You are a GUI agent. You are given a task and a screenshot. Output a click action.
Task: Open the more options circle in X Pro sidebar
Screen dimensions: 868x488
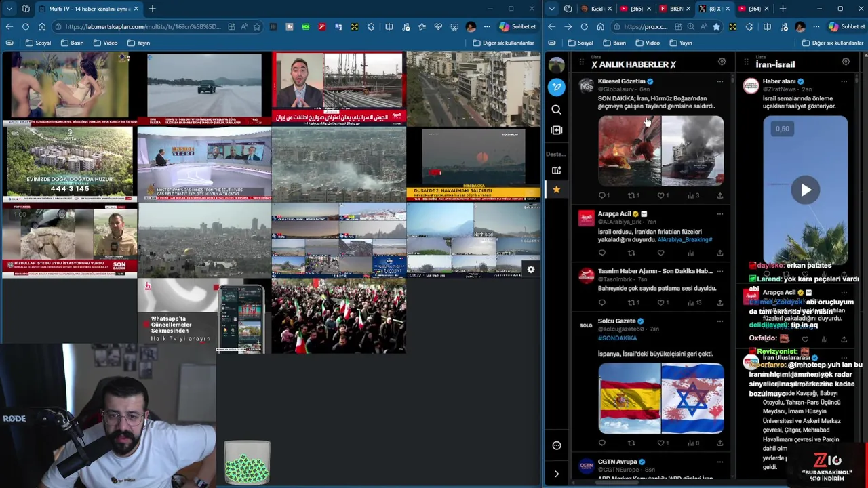pyautogui.click(x=556, y=445)
